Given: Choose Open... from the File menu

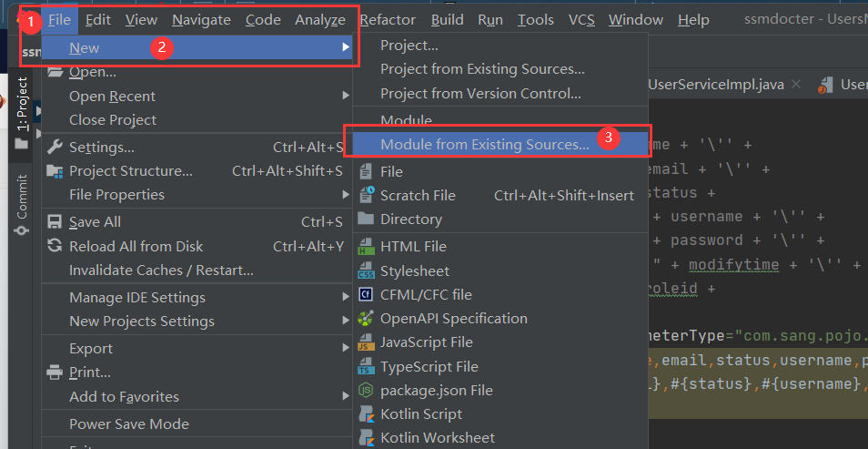Looking at the screenshot, I should 197,72.
